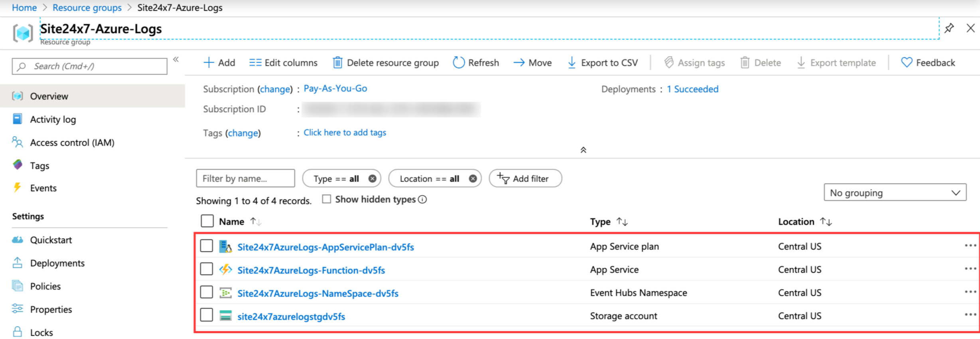Check the AppServicePlan-dv5fs row checkbox

point(206,246)
